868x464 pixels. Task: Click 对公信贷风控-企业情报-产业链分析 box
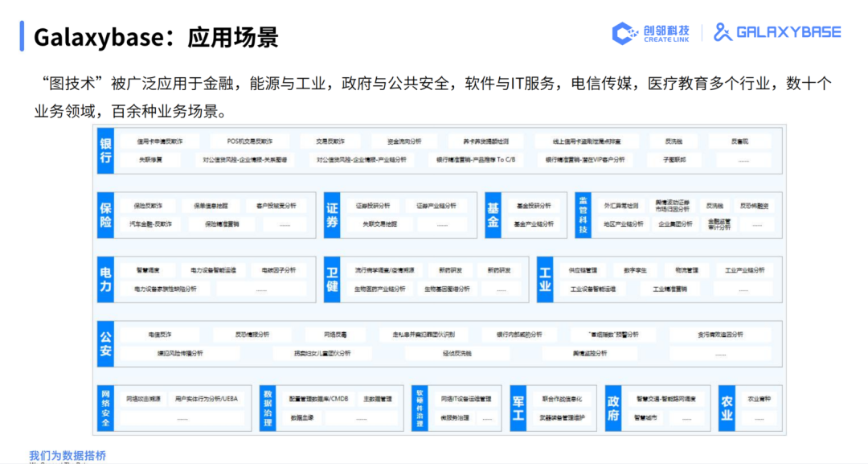pos(362,160)
